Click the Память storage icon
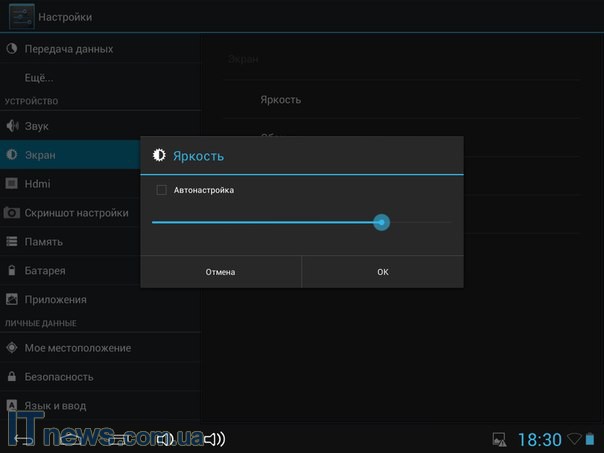 12,242
